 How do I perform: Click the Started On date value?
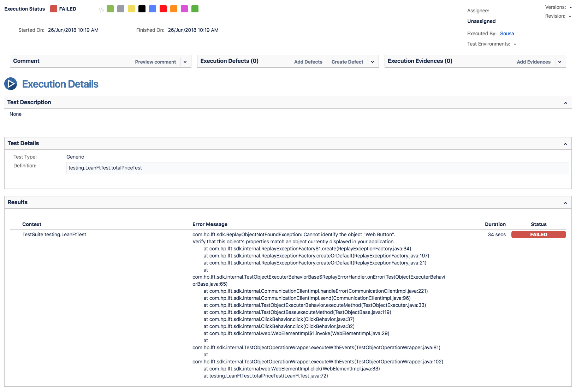click(x=73, y=30)
